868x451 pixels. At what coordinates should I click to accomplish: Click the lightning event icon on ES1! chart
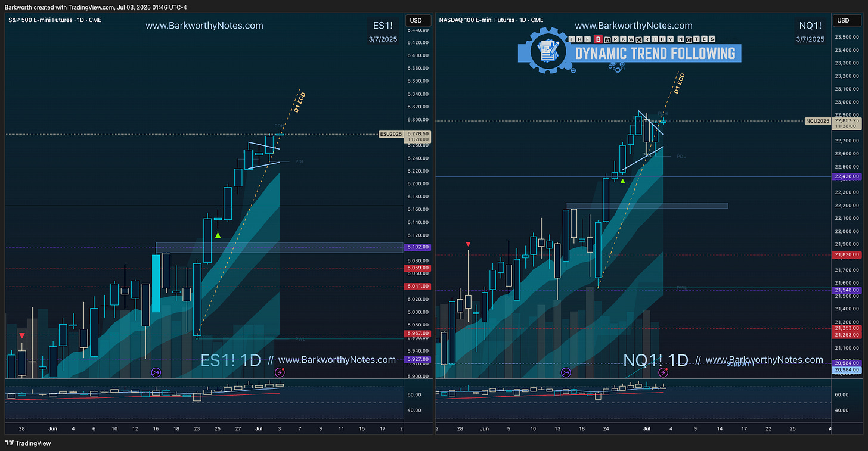coord(279,372)
